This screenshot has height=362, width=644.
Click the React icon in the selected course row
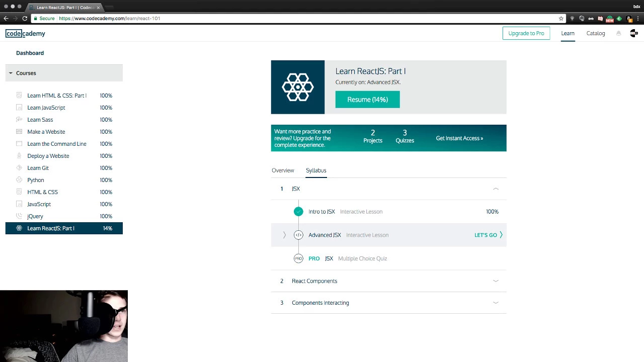(x=19, y=228)
